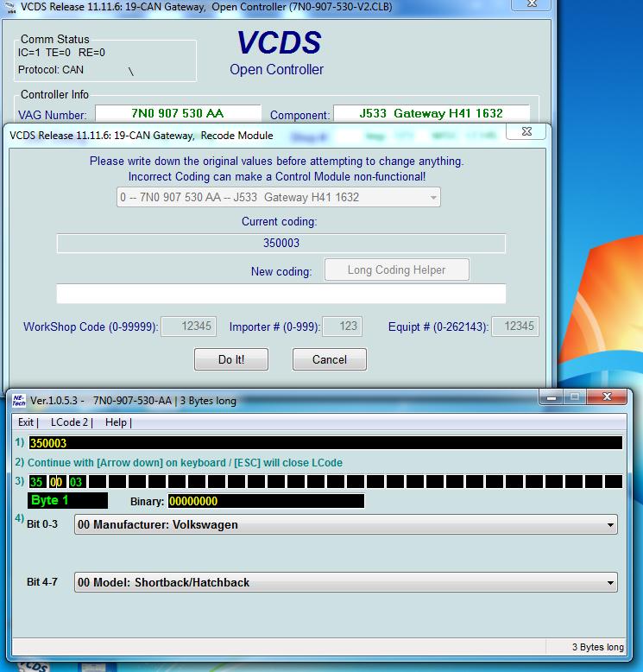Open the Long Coding Helper

(397, 269)
